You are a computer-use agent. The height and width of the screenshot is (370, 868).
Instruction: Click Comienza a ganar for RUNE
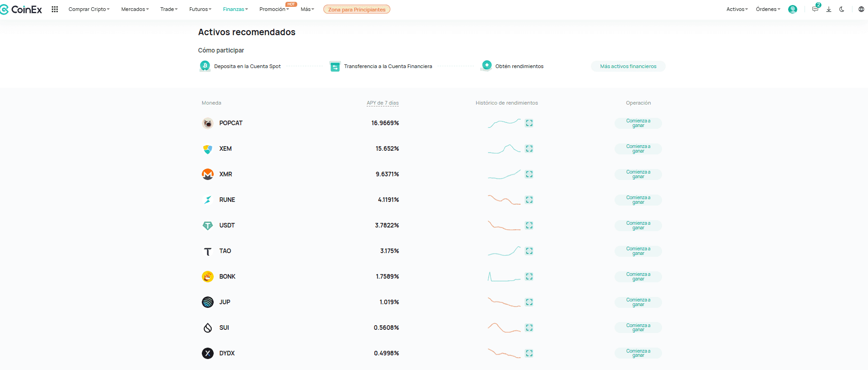[638, 200]
